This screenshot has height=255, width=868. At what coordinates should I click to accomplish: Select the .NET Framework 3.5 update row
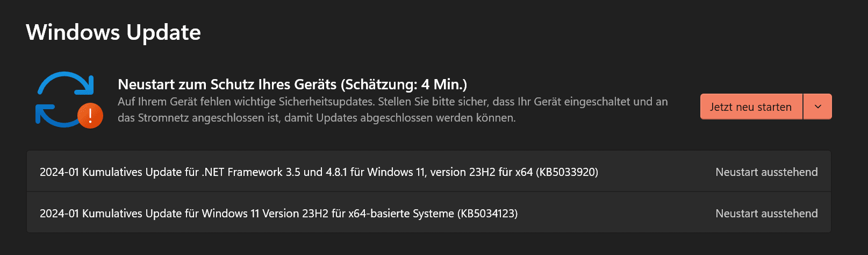[x=429, y=172]
